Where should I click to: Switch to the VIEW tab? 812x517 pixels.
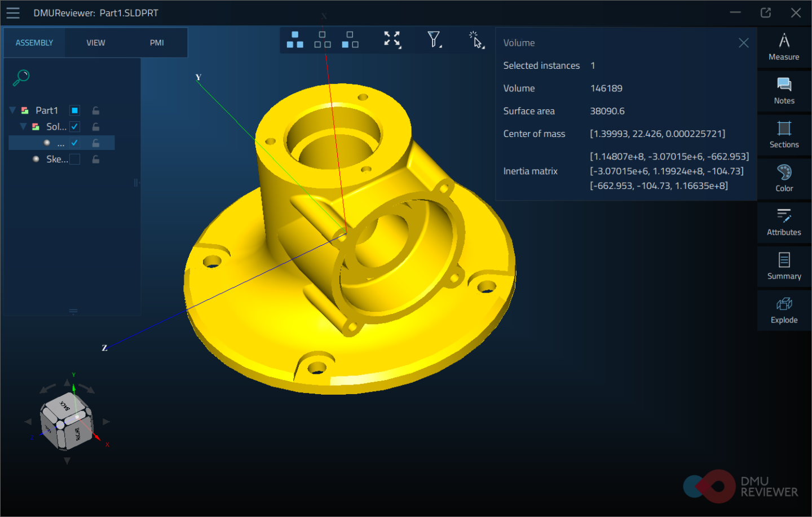tap(95, 42)
